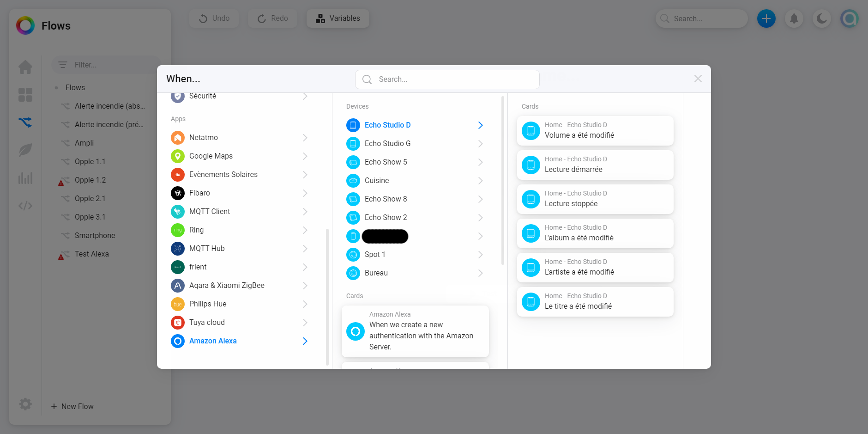868x434 pixels.
Task: Click the Aqara & Xiaomi ZigBee icon
Action: [178, 286]
